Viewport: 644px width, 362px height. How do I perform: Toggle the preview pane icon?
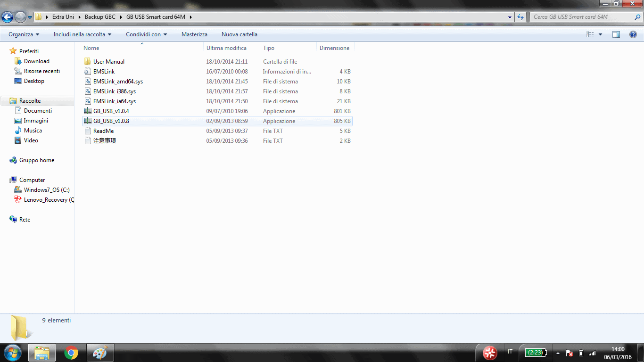pyautogui.click(x=616, y=34)
